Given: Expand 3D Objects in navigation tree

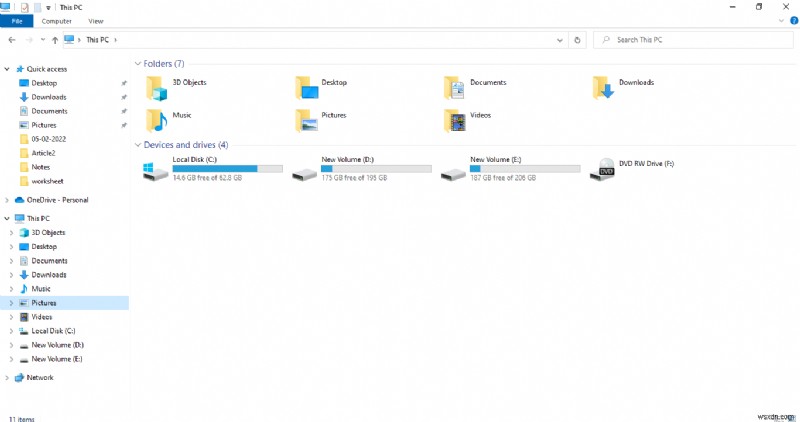Looking at the screenshot, I should tap(11, 233).
